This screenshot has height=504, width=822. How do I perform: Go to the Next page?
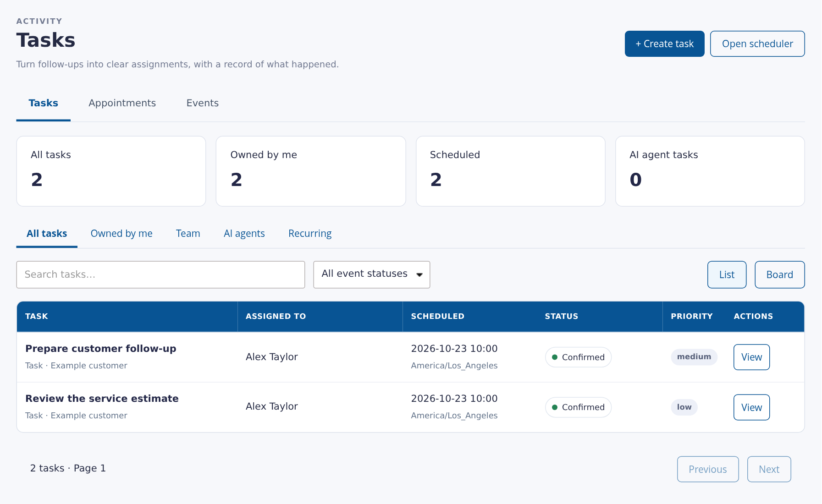[x=769, y=469]
